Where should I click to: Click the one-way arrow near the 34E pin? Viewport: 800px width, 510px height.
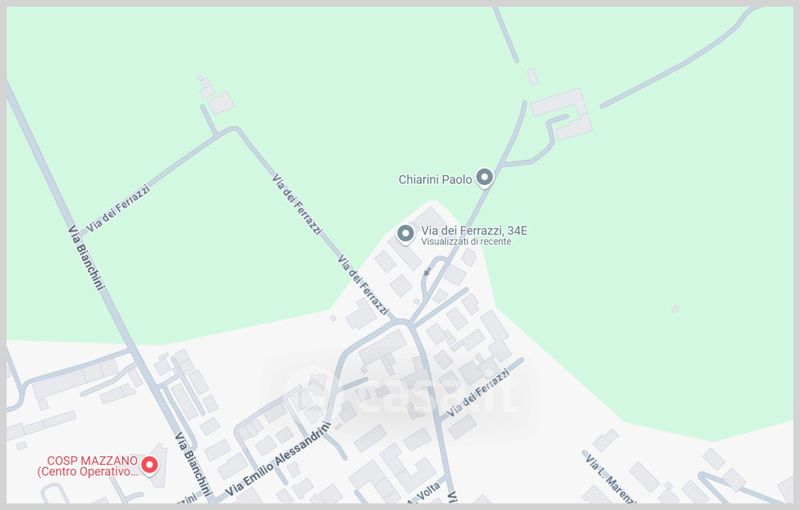click(427, 272)
